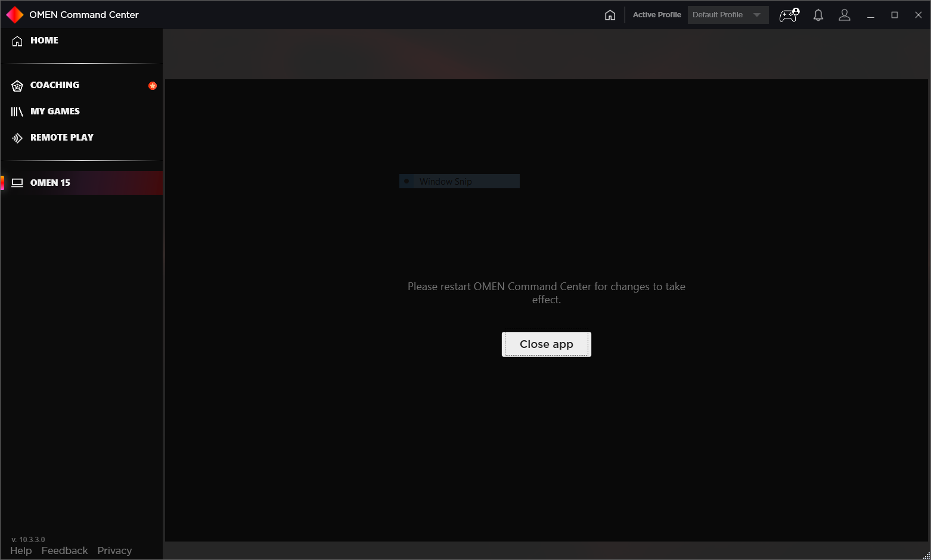This screenshot has width=931, height=560.
Task: Open the Privacy link
Action: 114,550
